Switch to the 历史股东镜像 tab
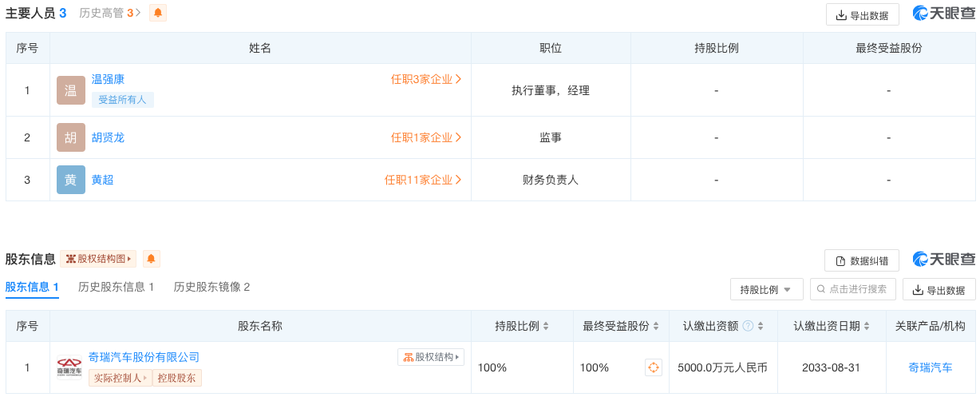The height and width of the screenshot is (397, 980). (x=211, y=287)
